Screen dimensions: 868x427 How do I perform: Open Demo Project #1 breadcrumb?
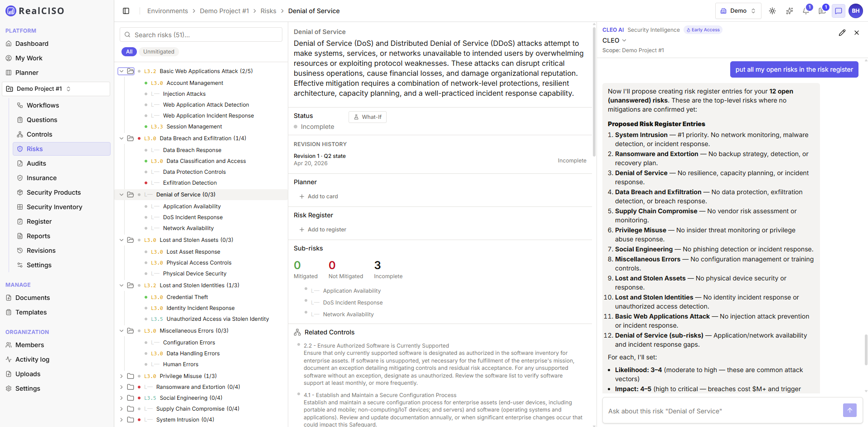[224, 11]
